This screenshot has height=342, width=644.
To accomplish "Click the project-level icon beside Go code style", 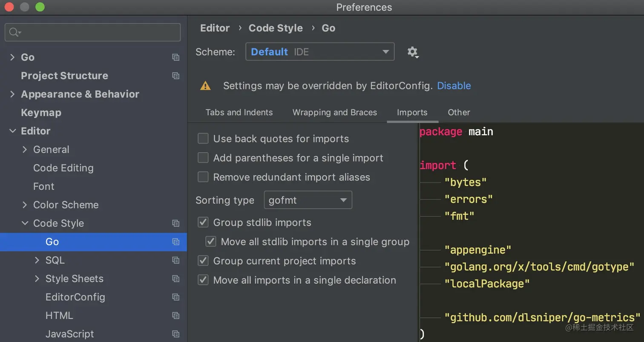I will pyautogui.click(x=175, y=242).
